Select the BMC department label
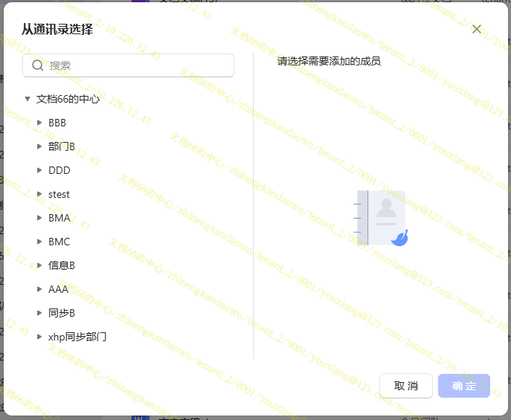511x420 pixels. coord(60,242)
